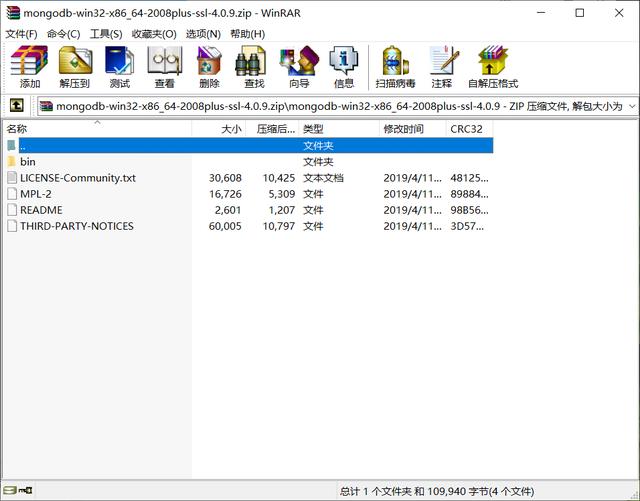Expand the address path dropdown arrow
The image size is (640, 501).
pos(632,106)
